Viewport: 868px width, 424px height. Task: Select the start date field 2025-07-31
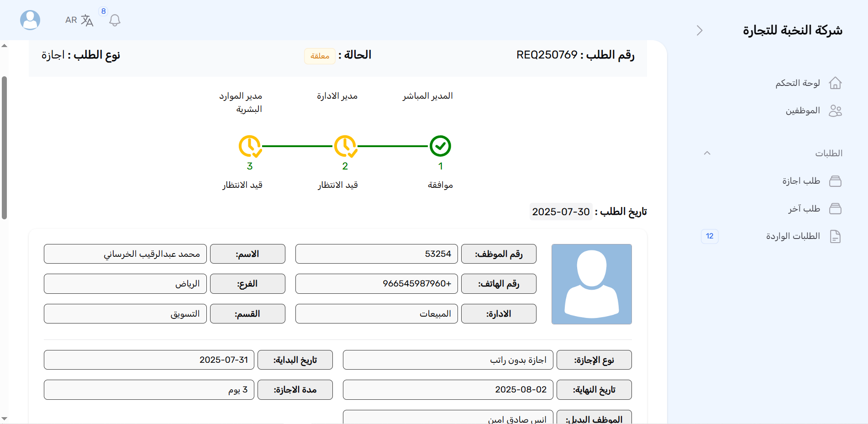pos(149,360)
